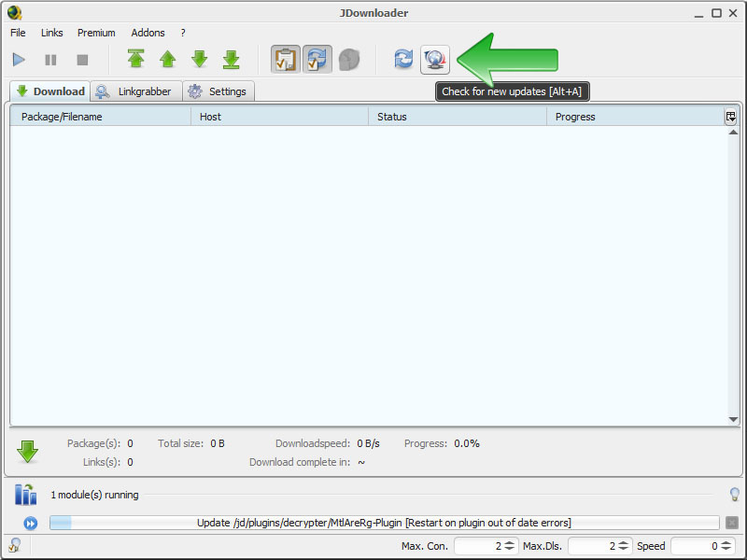Decrease Speed limit with down arrow
This screenshot has width=747, height=560.
click(726, 549)
